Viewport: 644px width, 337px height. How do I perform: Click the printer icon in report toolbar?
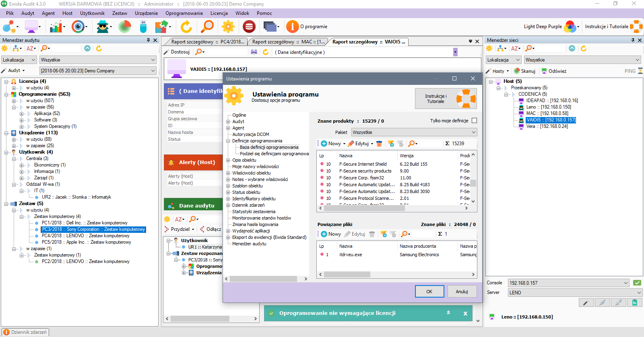[x=254, y=52]
